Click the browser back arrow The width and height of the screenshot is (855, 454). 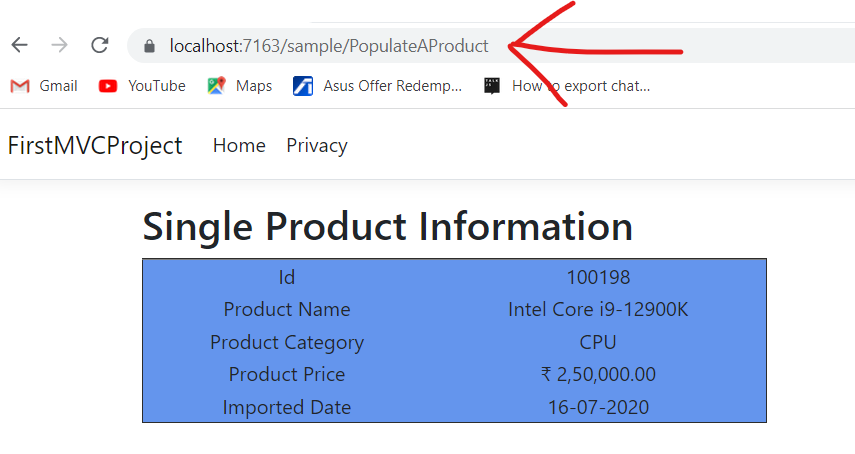(x=19, y=45)
